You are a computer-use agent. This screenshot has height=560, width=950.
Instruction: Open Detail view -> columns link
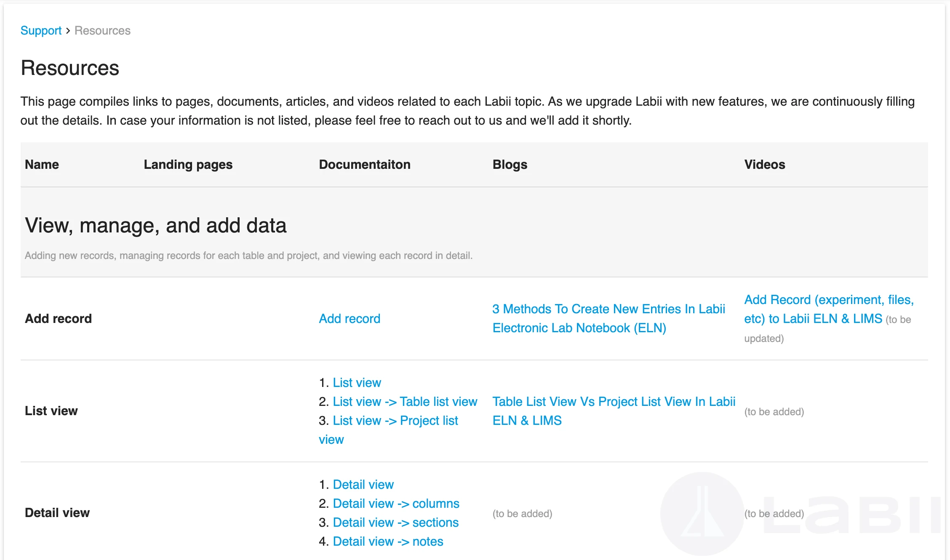(396, 503)
